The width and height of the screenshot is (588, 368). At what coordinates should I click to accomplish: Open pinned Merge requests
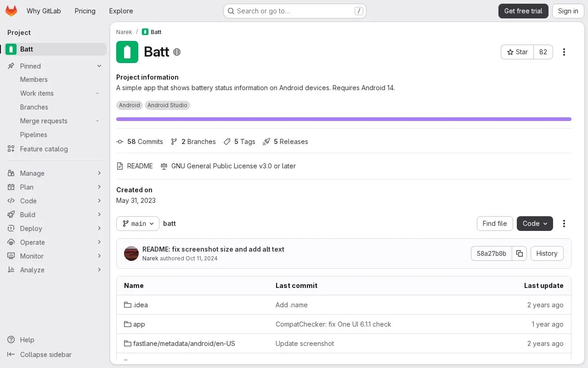55,121
